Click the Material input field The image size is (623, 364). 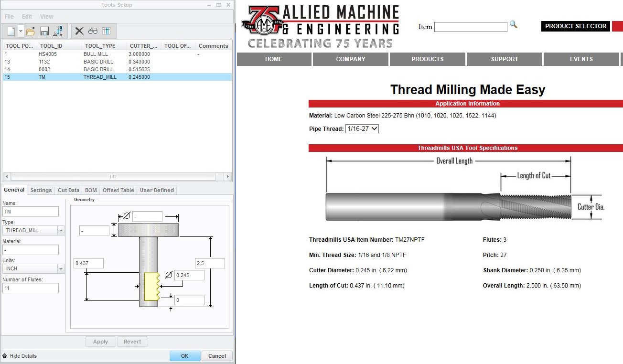coord(31,250)
